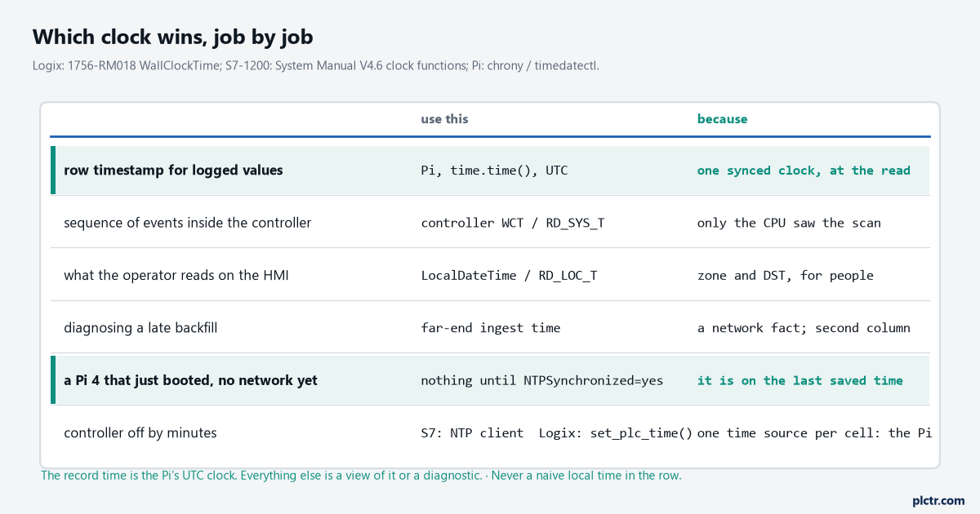Click the "controller off by minutes" row label
The height and width of the screenshot is (514, 980).
click(x=140, y=433)
